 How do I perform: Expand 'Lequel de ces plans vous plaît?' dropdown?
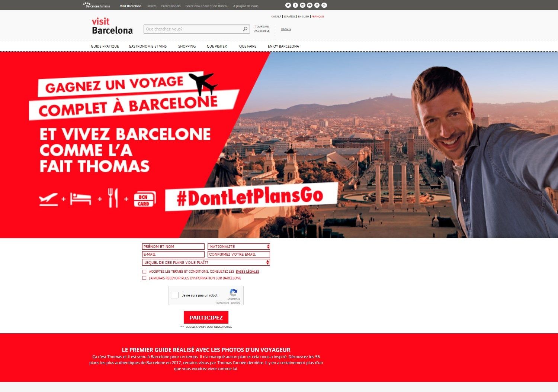(x=206, y=262)
